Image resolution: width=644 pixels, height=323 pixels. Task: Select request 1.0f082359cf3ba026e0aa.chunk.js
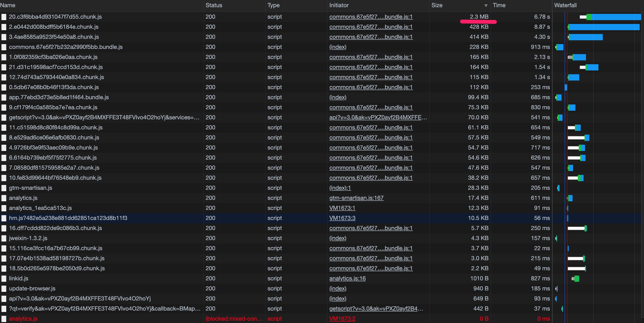click(53, 57)
